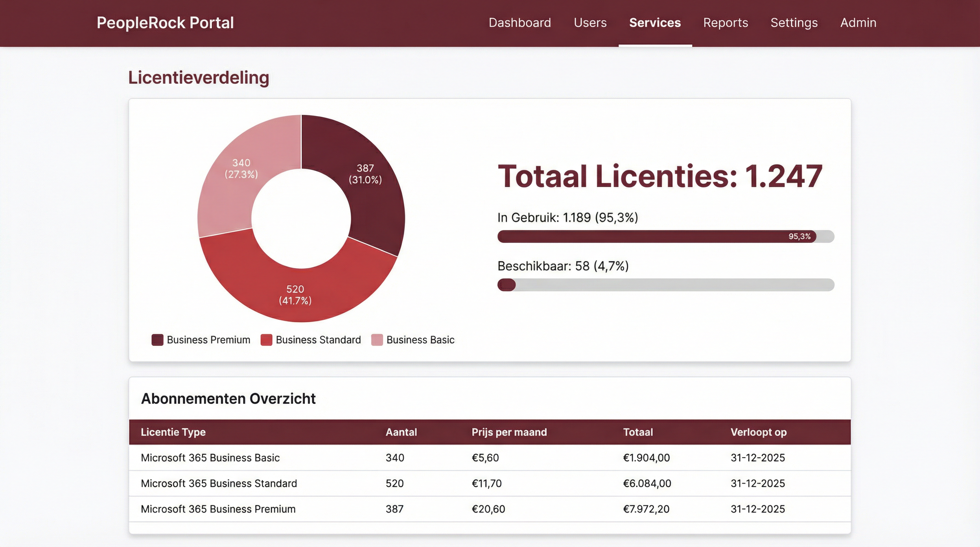Sort by Licentie Type column header

point(173,432)
